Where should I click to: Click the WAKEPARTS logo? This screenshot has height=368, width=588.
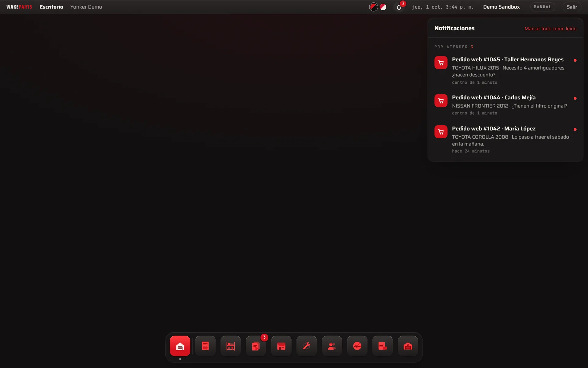click(x=19, y=7)
